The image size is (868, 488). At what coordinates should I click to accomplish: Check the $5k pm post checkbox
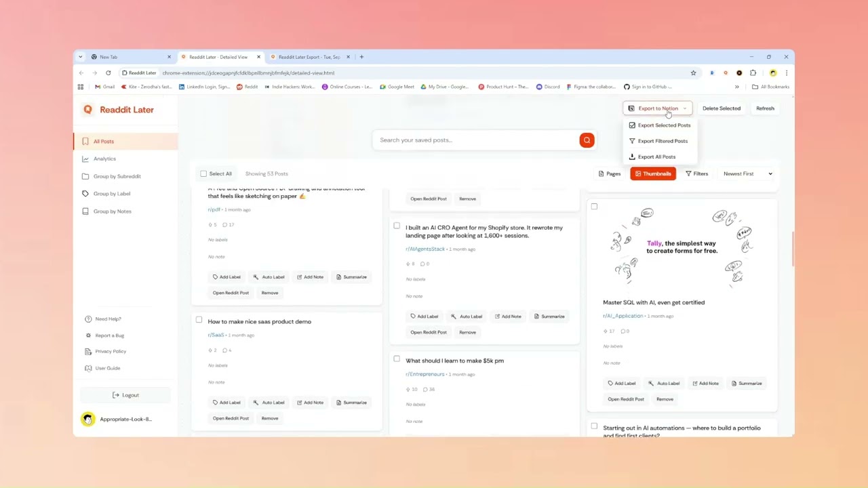point(397,359)
